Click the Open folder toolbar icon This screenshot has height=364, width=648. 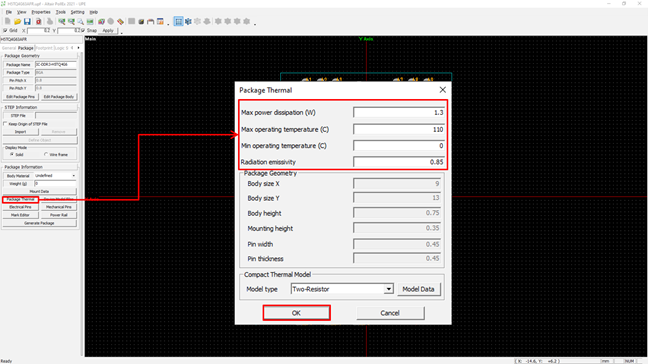click(17, 21)
